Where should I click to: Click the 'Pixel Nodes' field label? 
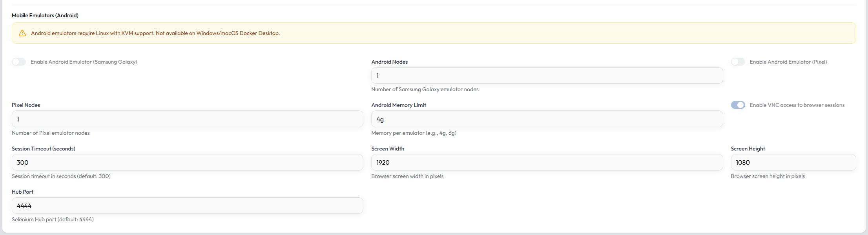coord(26,105)
